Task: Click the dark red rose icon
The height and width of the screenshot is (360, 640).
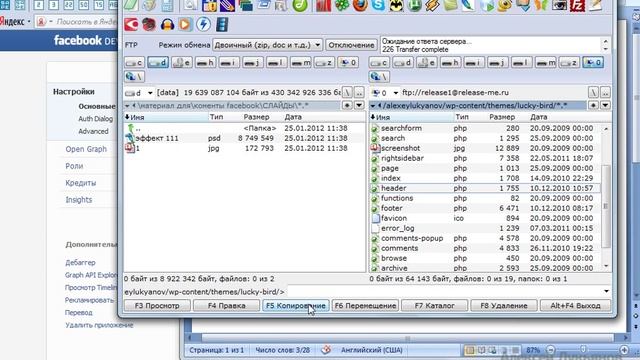Action: (x=149, y=24)
